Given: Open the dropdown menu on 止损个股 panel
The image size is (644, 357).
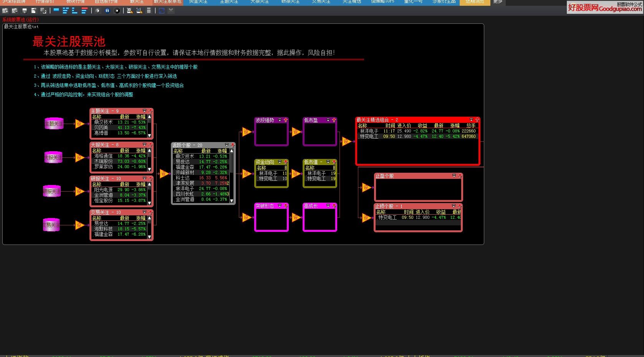Looking at the screenshot, I should point(454,206).
